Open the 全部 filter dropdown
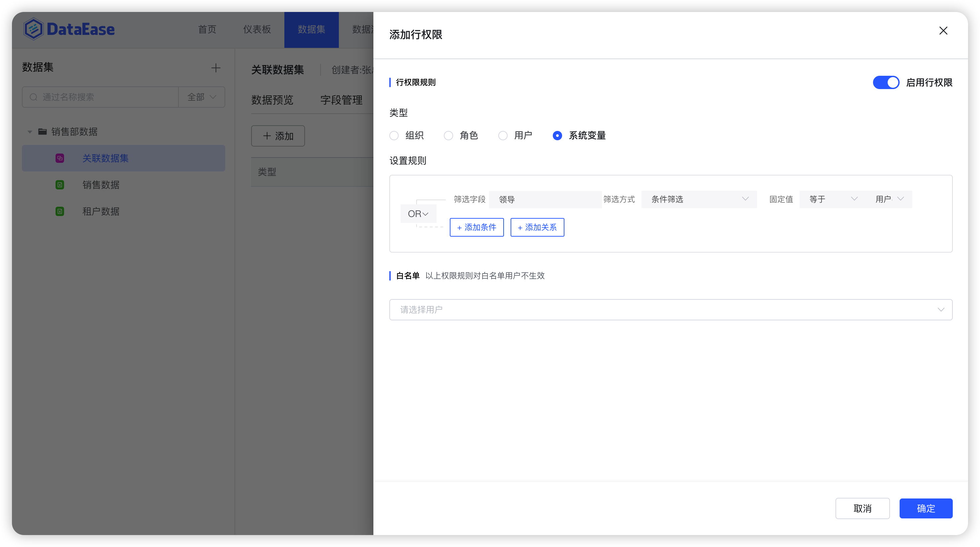Viewport: 980px width, 547px height. click(x=202, y=97)
